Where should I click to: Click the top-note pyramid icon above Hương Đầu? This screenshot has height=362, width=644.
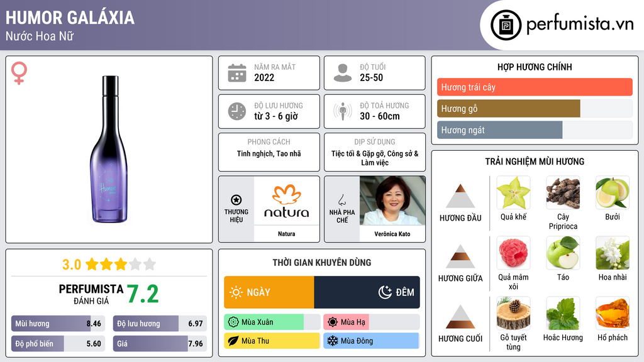(460, 196)
